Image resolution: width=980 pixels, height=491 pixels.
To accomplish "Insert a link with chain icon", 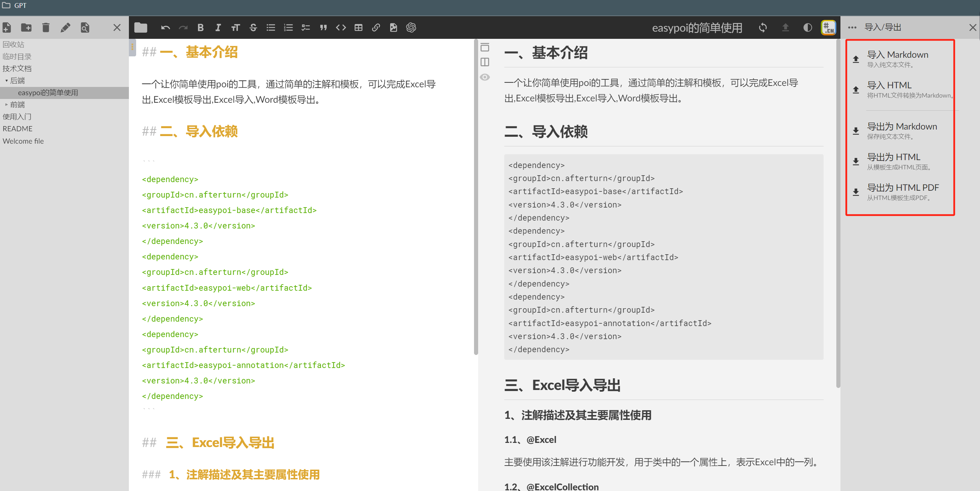I will click(x=376, y=27).
